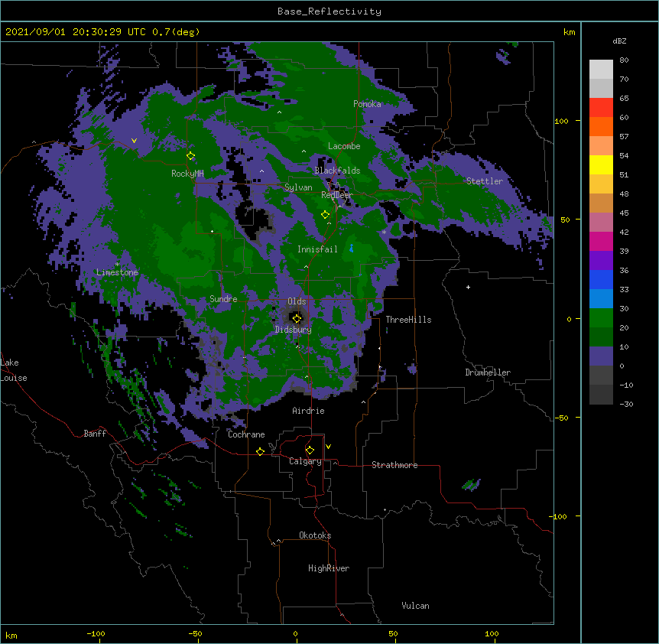Click the Base_Reflectivity title
This screenshot has height=644, width=659.
tap(329, 11)
